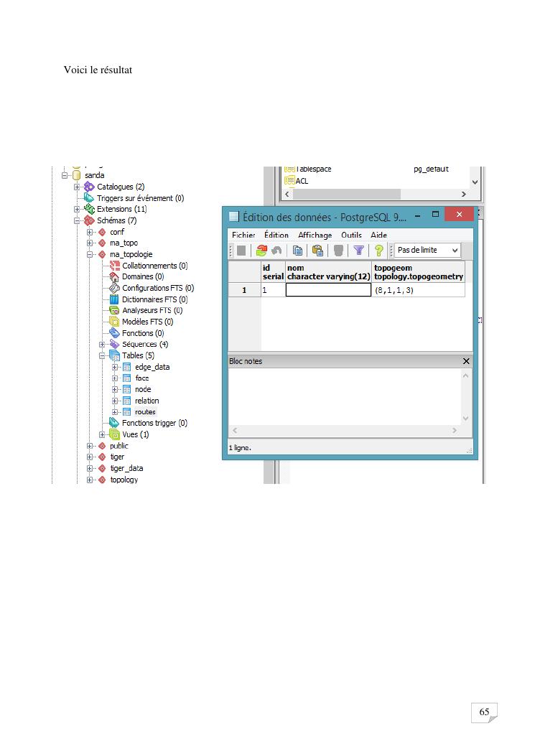Viewport: 535px width, 756px height.
Task: Click the empty nom cell in row 1
Action: coord(328,290)
